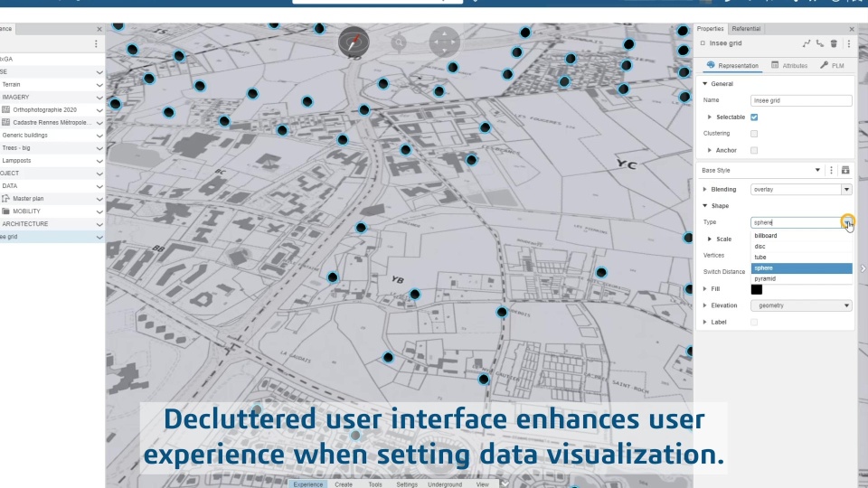Switch to the Attributes tab
The width and height of the screenshot is (868, 488).
point(789,65)
